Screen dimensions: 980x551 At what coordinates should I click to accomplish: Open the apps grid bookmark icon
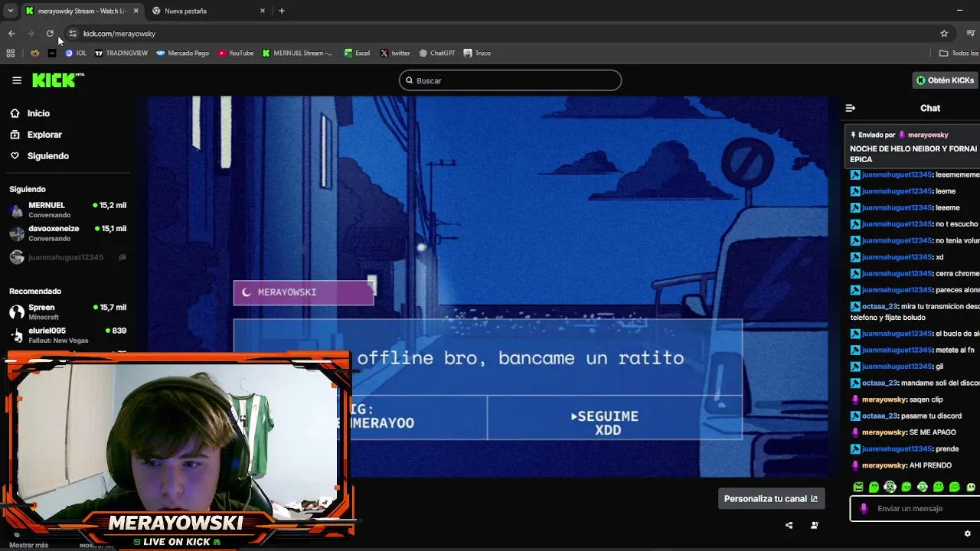[x=11, y=53]
